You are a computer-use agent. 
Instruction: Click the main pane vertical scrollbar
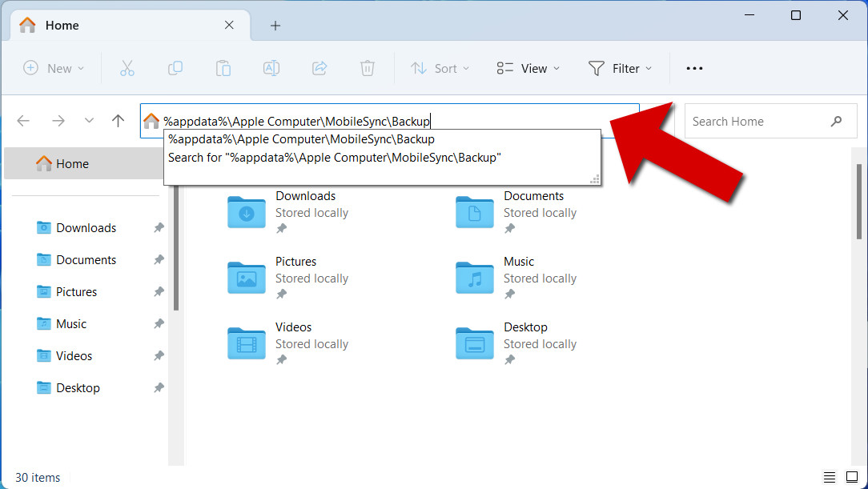pos(859,202)
